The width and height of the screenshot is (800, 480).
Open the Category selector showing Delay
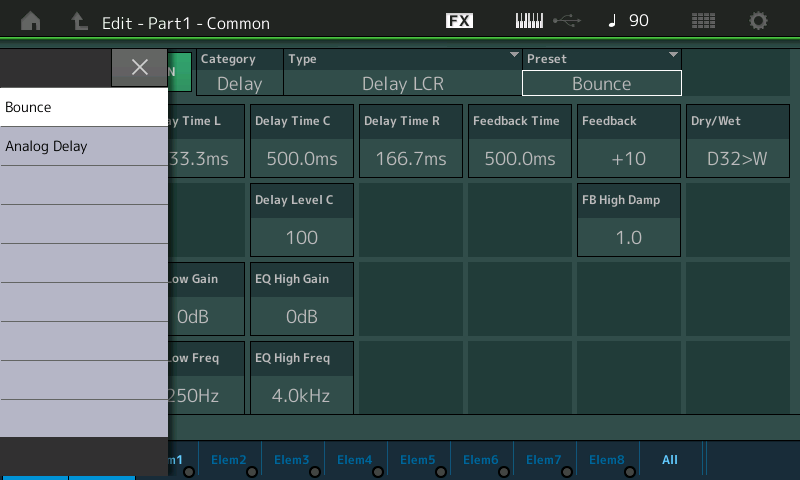[239, 73]
